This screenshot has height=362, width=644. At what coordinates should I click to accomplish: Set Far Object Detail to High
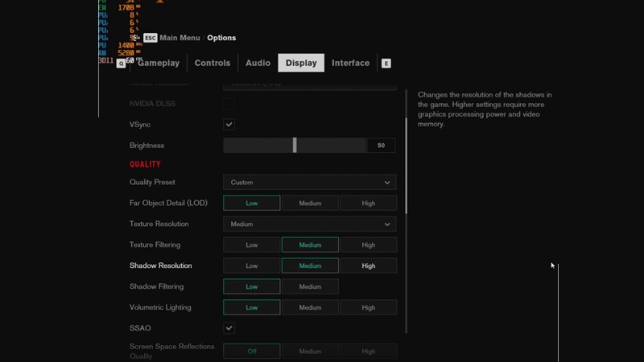pos(368,204)
